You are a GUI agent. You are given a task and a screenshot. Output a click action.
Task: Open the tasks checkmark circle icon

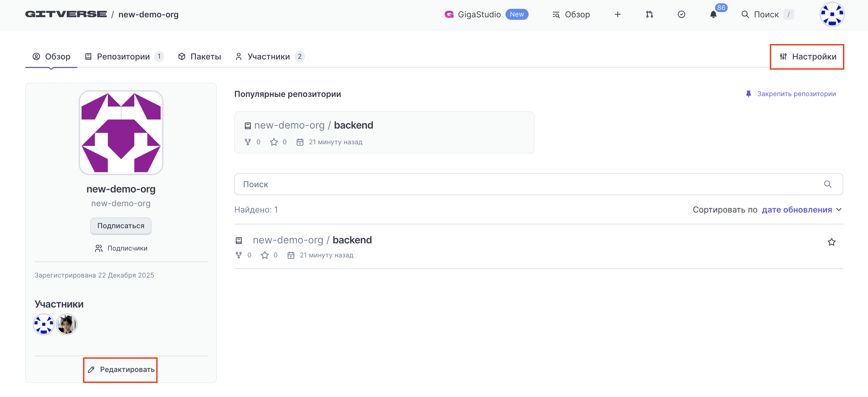[x=681, y=15]
